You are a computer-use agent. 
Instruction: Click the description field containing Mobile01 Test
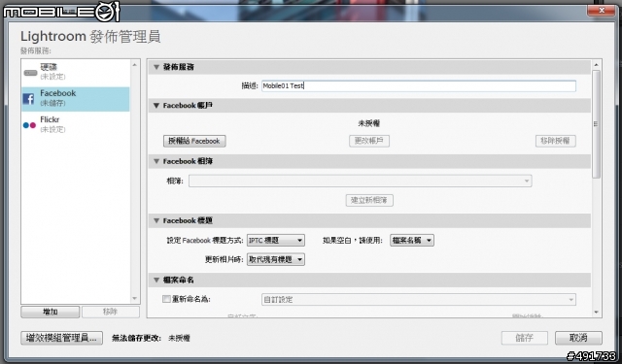pyautogui.click(x=419, y=86)
